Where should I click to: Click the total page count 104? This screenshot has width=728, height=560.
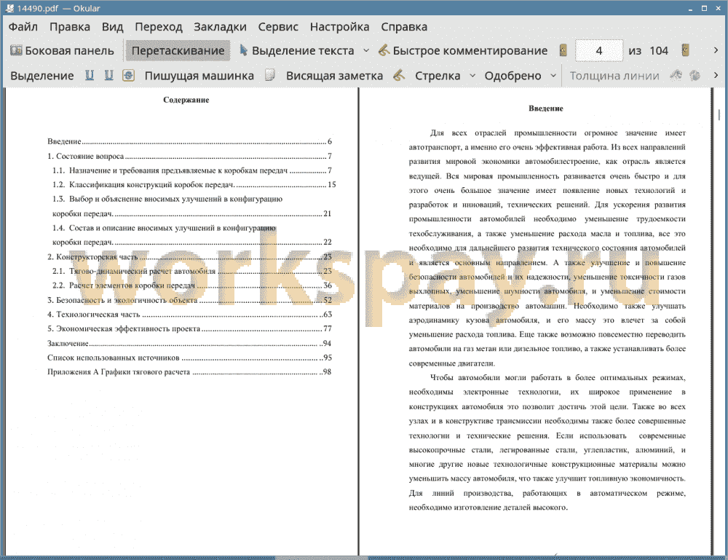point(658,51)
